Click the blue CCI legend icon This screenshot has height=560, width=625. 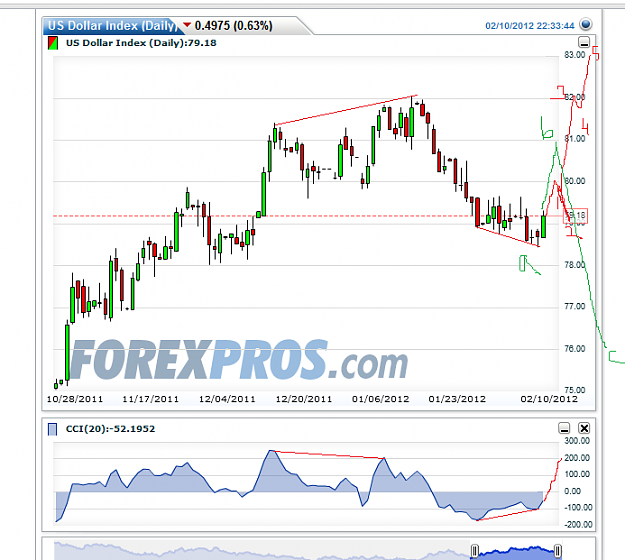coord(52,429)
